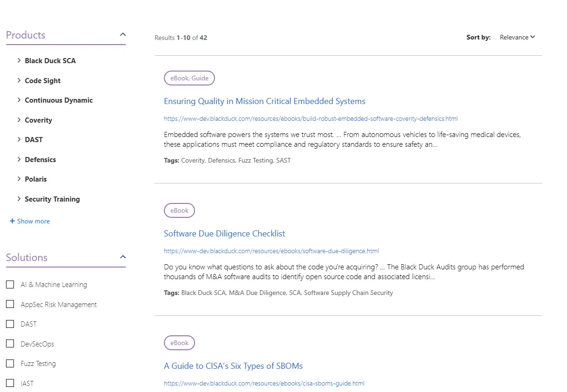The image size is (567, 392).
Task: Expand the Black Duck SCA product group
Action: pyautogui.click(x=19, y=60)
